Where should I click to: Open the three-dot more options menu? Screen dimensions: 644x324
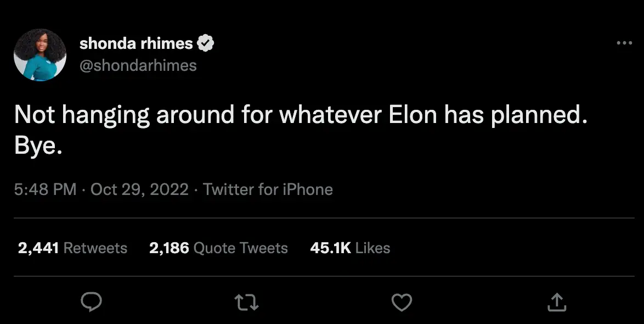pyautogui.click(x=624, y=43)
